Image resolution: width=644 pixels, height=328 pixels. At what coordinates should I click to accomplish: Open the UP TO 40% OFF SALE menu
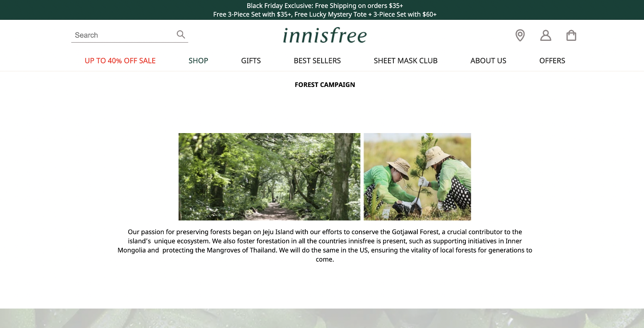[x=120, y=61]
